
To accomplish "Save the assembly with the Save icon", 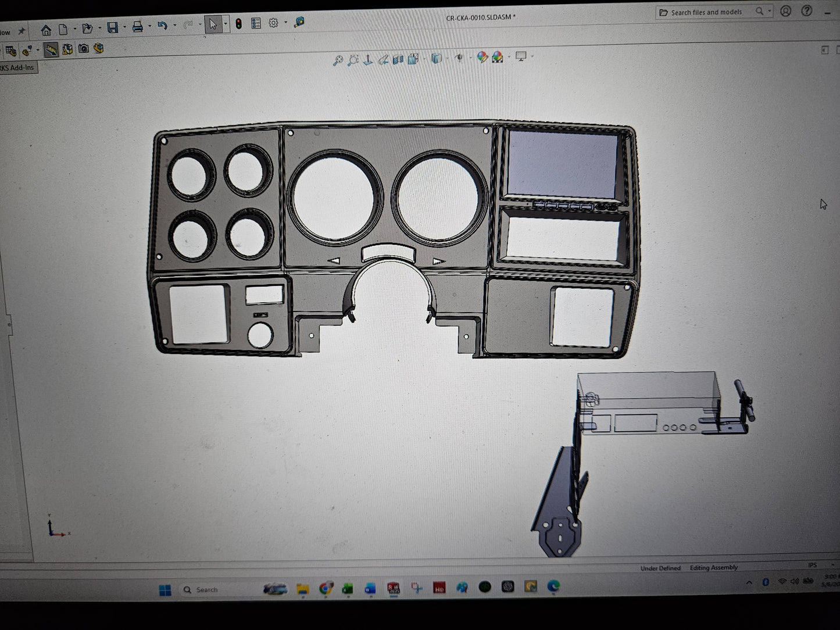I will tap(113, 27).
